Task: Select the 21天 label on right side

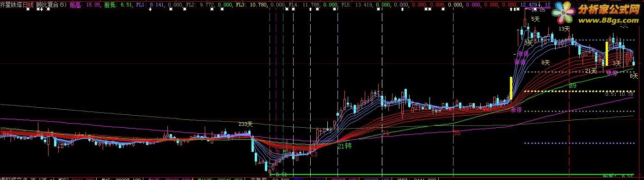Action: (x=591, y=71)
